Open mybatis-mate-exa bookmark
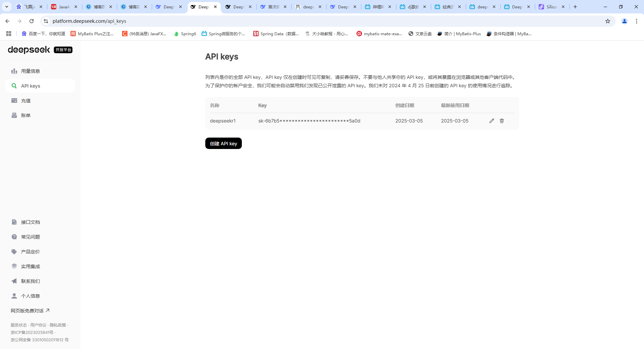The height and width of the screenshot is (349, 644). pos(379,34)
